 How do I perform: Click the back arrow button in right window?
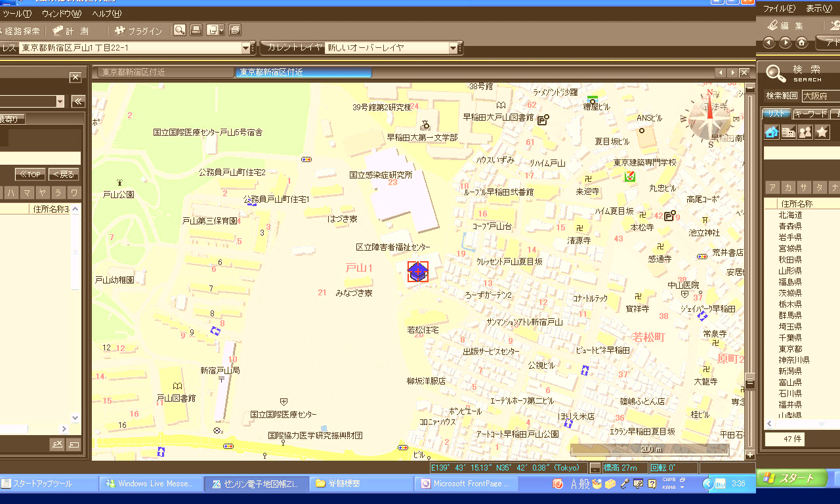coord(769,43)
